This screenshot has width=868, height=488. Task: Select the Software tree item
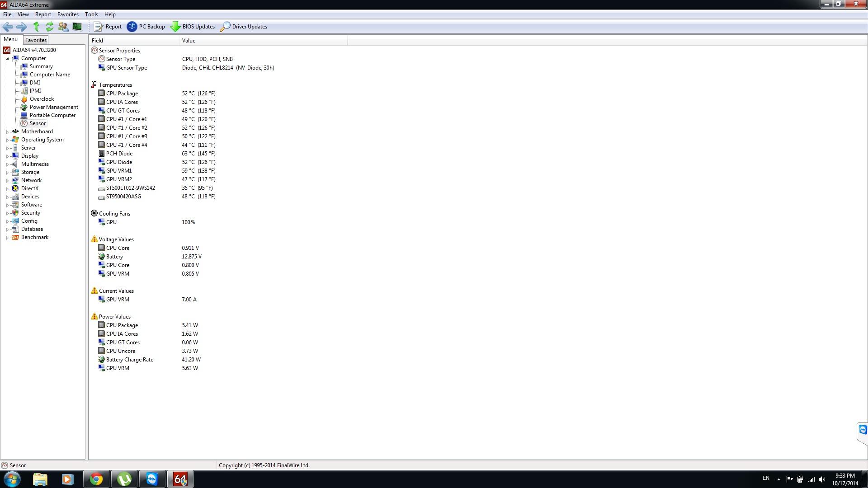tap(31, 205)
